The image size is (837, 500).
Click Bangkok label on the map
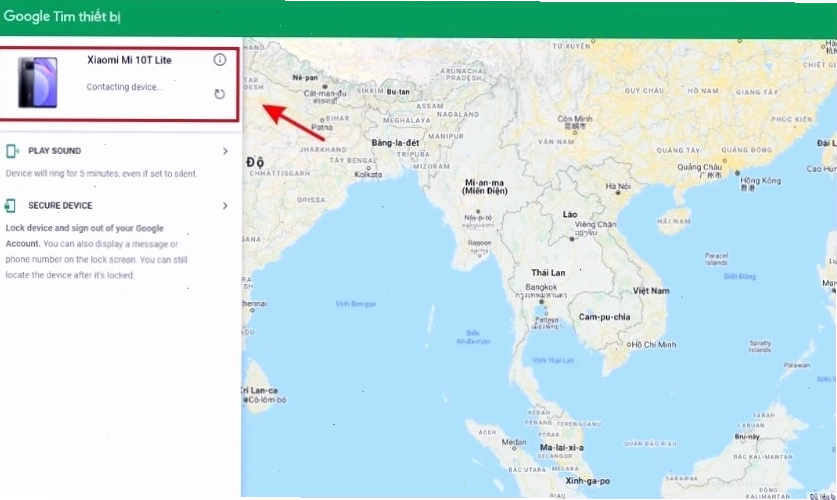[541, 287]
